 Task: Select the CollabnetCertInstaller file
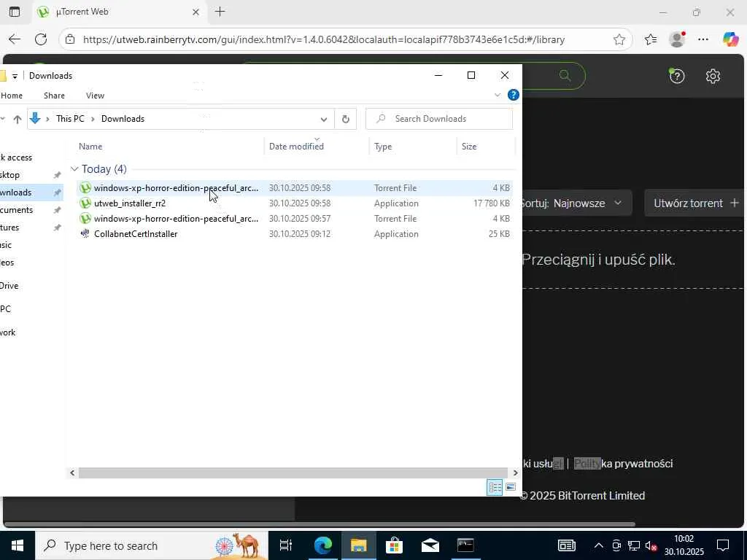[x=295, y=234]
